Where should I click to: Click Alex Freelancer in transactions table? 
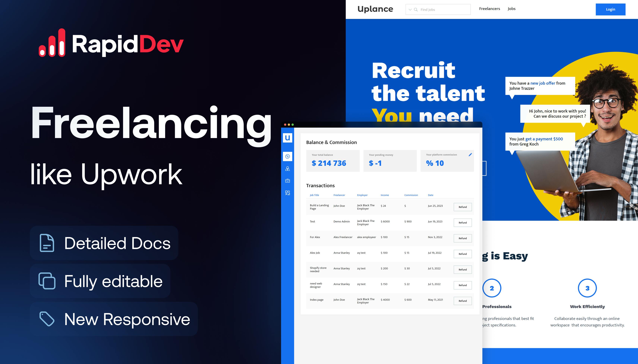(x=343, y=237)
